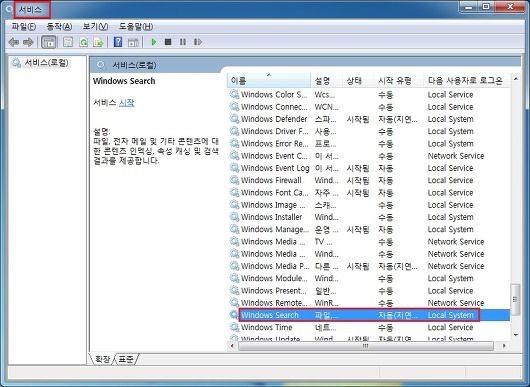The height and width of the screenshot is (387, 530).
Task: Click the Export List toolbar icon
Action: [x=98, y=42]
